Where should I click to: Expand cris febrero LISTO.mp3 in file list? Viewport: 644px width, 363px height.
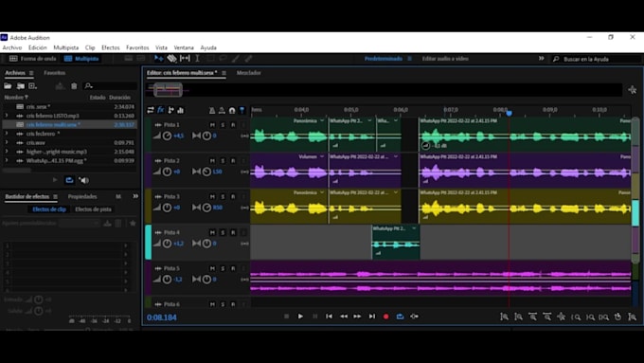pos(7,116)
